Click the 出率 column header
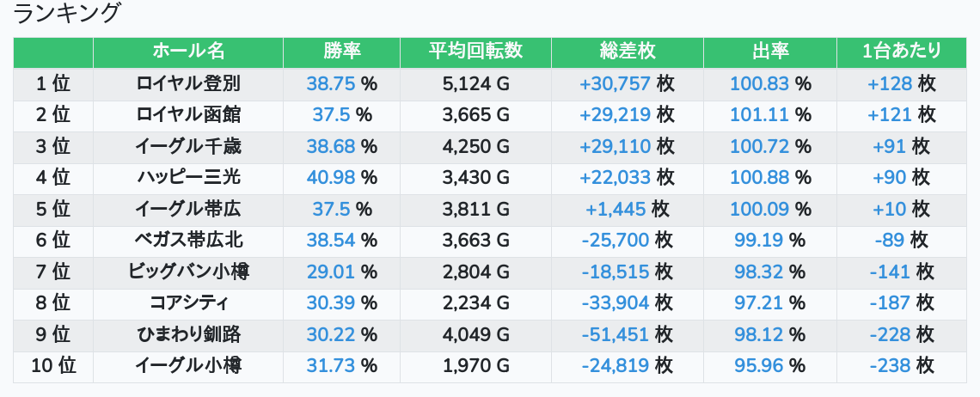Viewport: 980px width, 397px height. pyautogui.click(x=769, y=52)
